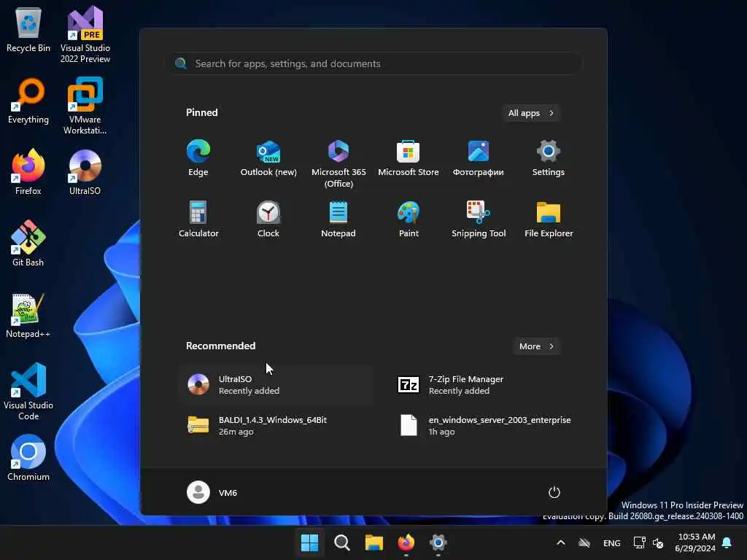Open notifications bell in tray
The height and width of the screenshot is (560, 747).
click(x=727, y=542)
